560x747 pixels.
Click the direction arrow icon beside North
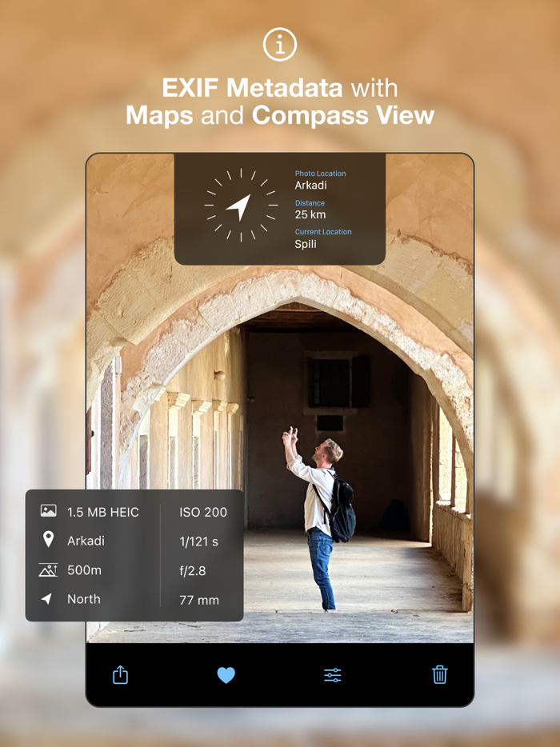46,599
